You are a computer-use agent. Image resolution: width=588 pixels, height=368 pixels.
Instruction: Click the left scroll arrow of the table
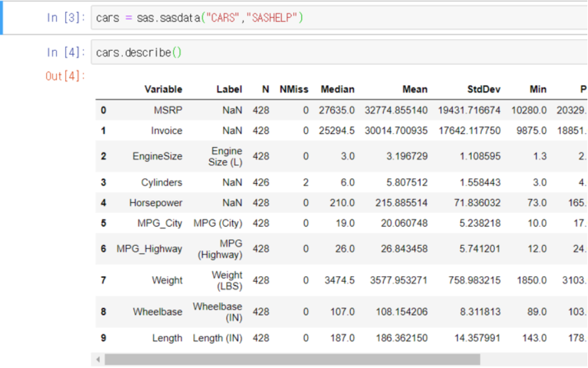click(x=98, y=359)
